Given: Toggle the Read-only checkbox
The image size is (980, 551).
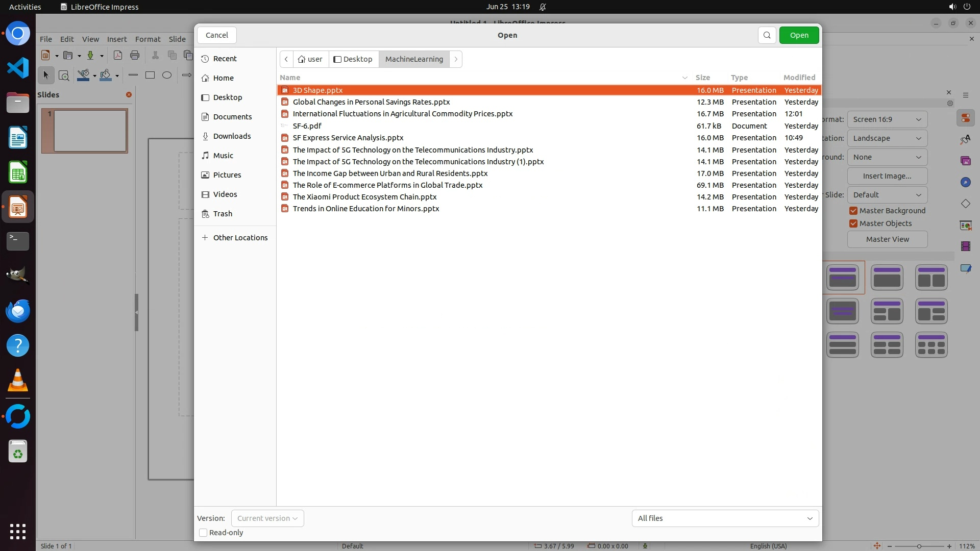Looking at the screenshot, I should [x=203, y=533].
